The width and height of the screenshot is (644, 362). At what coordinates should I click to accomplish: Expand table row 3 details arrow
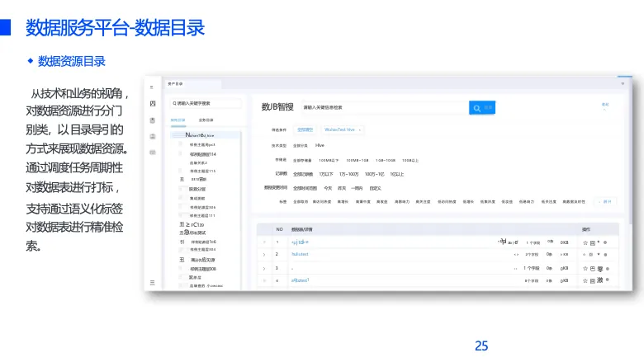[x=264, y=269]
